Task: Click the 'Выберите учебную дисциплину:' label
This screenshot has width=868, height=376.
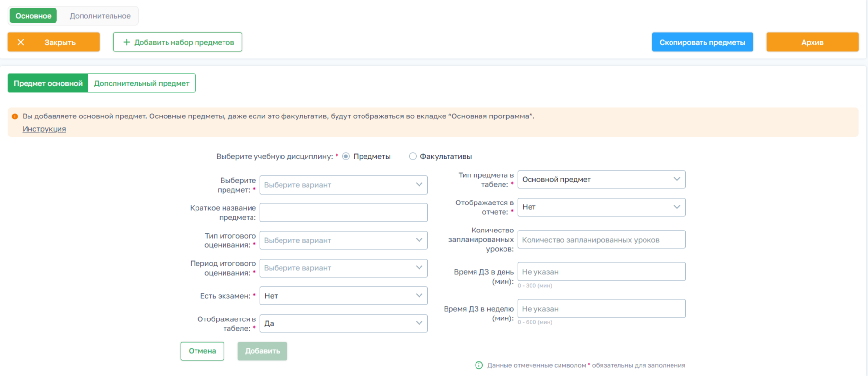Action: click(275, 156)
